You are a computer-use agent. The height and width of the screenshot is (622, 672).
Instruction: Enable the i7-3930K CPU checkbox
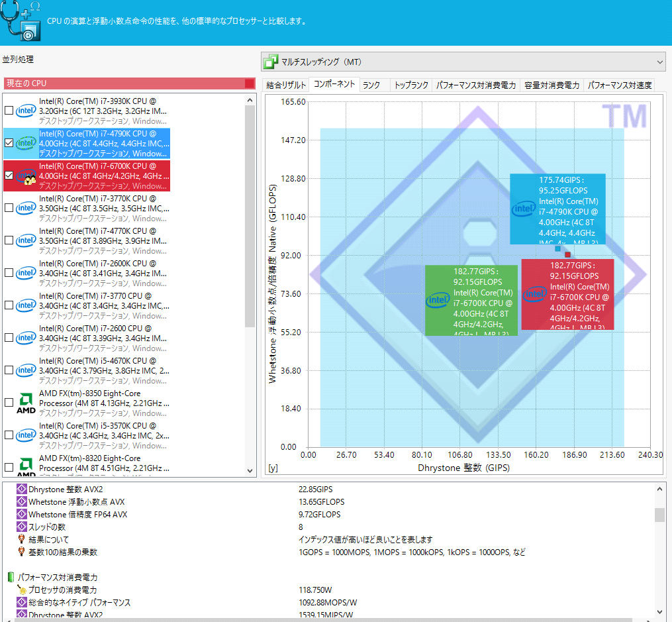(9, 111)
